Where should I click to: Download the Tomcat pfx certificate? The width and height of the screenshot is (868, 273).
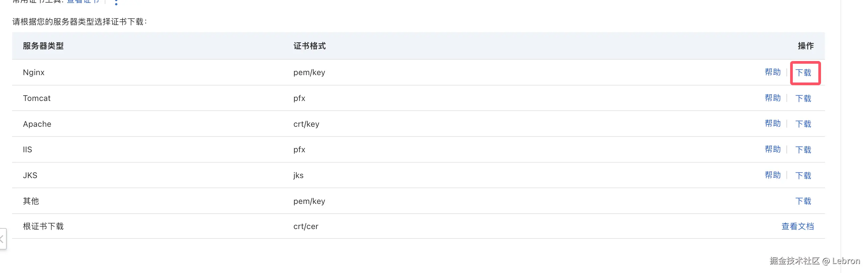pyautogui.click(x=803, y=98)
